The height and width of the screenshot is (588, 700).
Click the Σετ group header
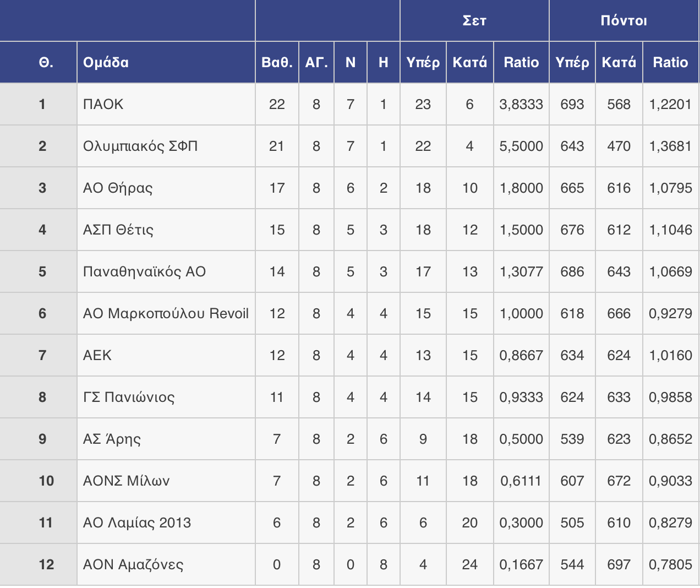tap(474, 21)
